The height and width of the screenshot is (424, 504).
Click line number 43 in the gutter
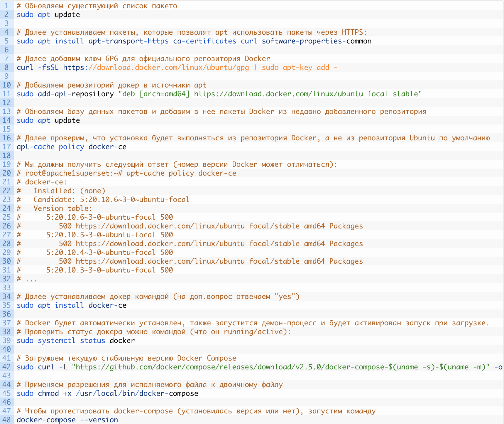pyautogui.click(x=7, y=376)
